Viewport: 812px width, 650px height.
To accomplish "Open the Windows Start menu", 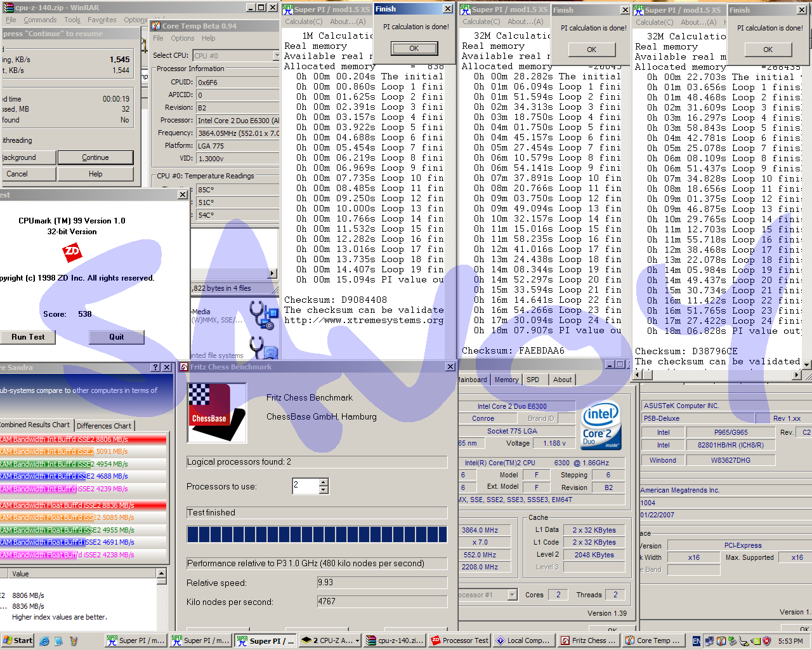I will tap(18, 641).
